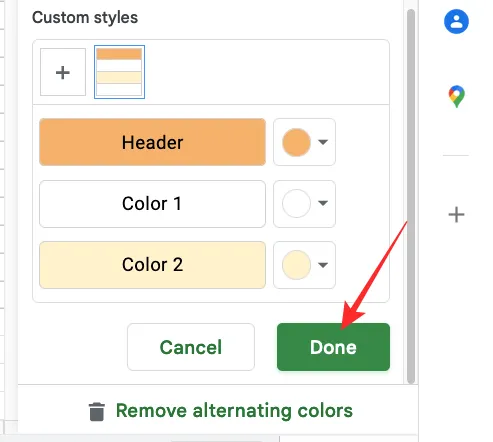
Task: Click the Color 1 preview bar
Action: (x=152, y=204)
